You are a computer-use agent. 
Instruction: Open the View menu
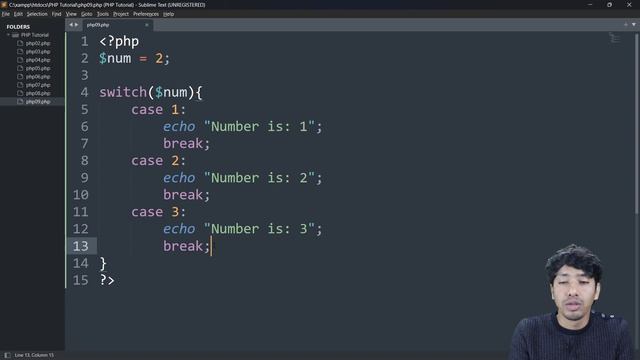click(71, 14)
